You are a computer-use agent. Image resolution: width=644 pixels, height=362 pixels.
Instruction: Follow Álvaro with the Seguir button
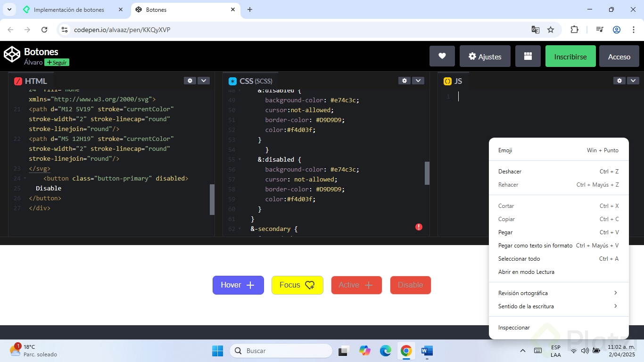point(57,62)
